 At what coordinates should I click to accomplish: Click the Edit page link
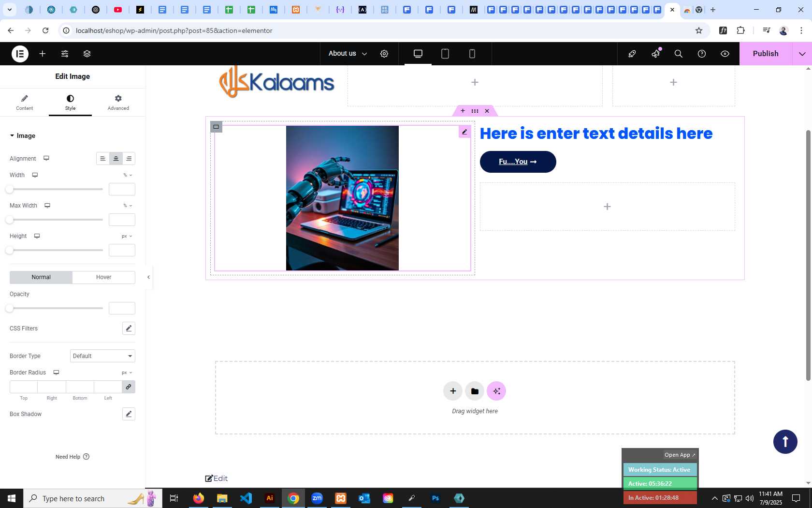(x=217, y=478)
